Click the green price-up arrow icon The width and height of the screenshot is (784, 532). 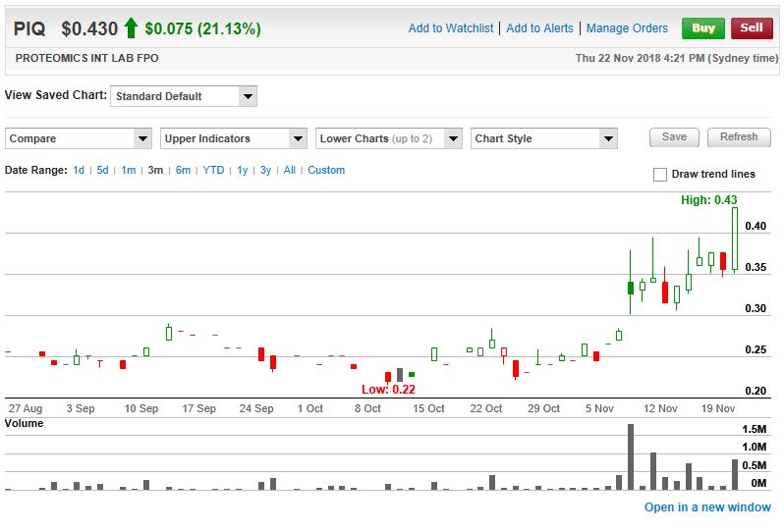[x=131, y=27]
